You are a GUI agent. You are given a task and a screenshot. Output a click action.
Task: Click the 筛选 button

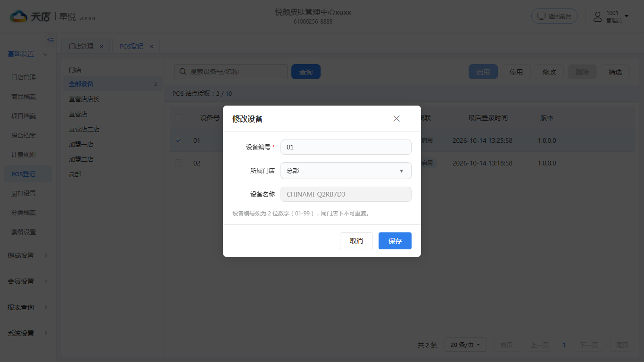(615, 72)
